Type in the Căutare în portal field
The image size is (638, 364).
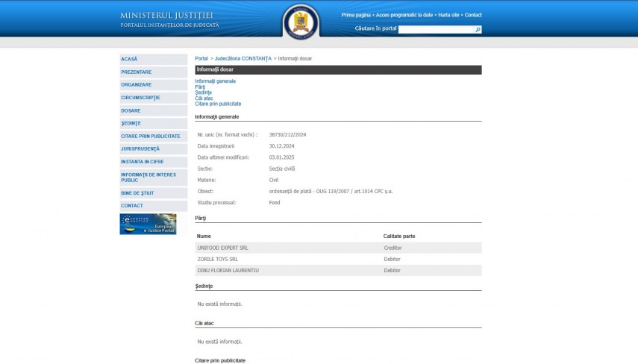[437, 30]
